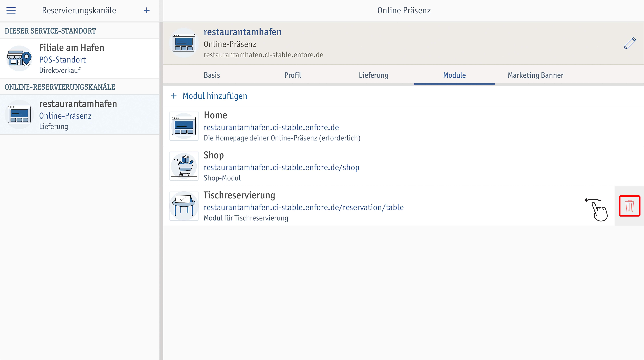Screen dimensions: 644x360
Task: Open the reservation/table URL link
Action: [x=304, y=207]
